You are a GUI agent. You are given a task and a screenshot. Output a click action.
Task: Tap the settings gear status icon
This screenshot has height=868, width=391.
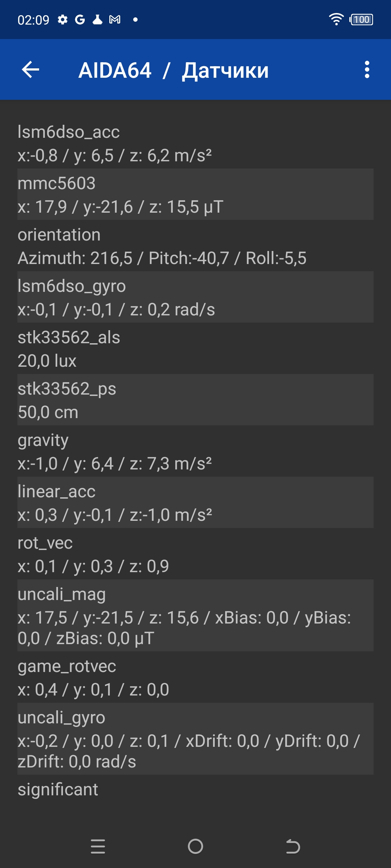pos(63,20)
